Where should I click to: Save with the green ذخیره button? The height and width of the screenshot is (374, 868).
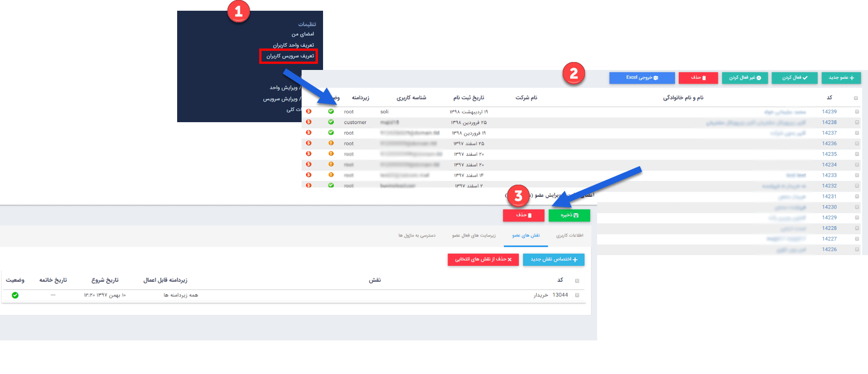tap(569, 215)
